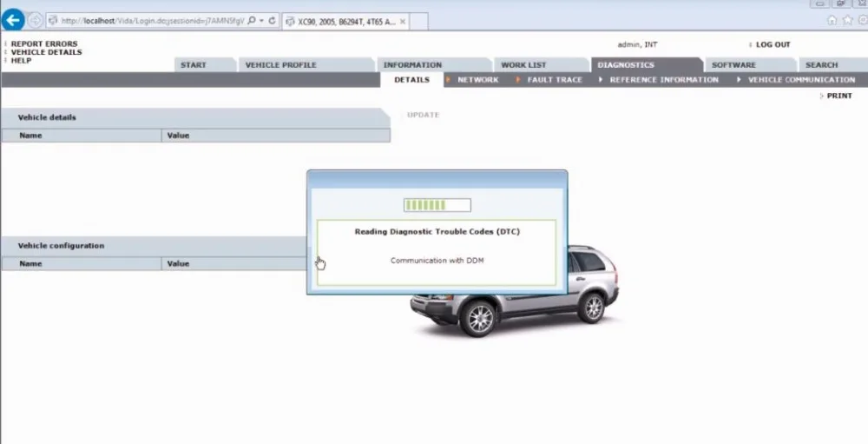This screenshot has width=868, height=444.
Task: Open REFERENCE INFORMATION sub-tab
Action: coord(664,80)
